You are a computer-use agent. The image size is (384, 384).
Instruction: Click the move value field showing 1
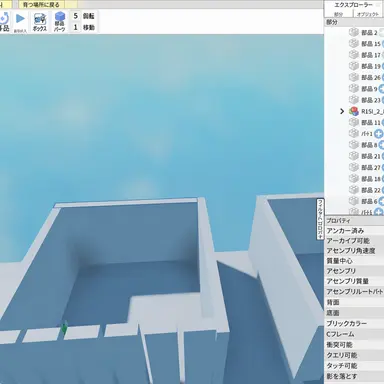tap(76, 27)
